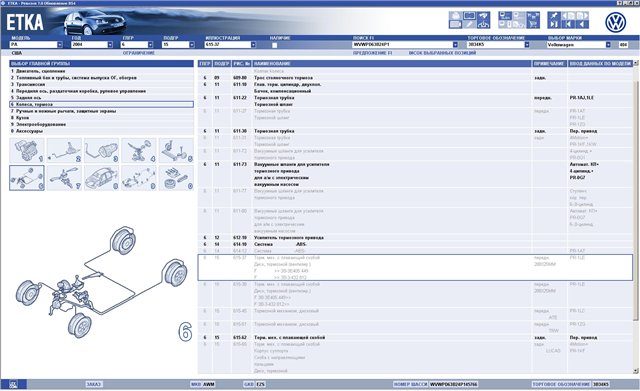Click the pencil edit icon in toolbar
The height and width of the screenshot is (391, 640).
click(x=469, y=24)
